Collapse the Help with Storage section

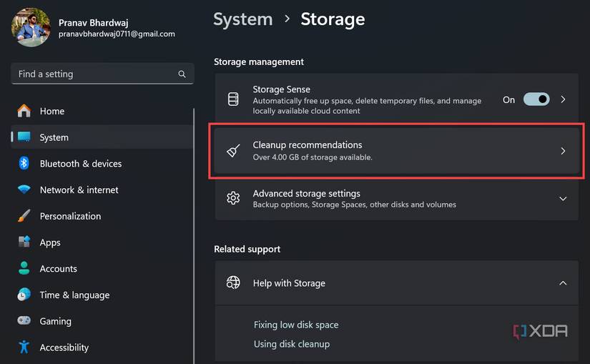[563, 283]
